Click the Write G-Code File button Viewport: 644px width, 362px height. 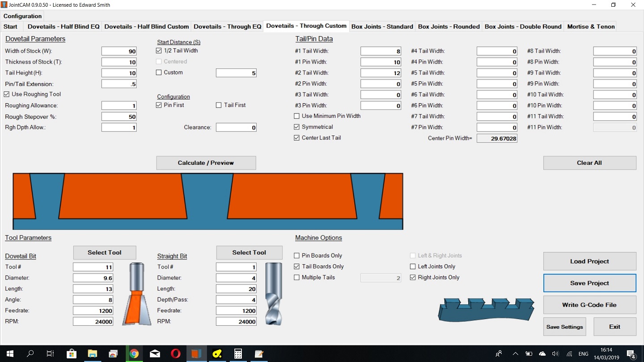(589, 305)
